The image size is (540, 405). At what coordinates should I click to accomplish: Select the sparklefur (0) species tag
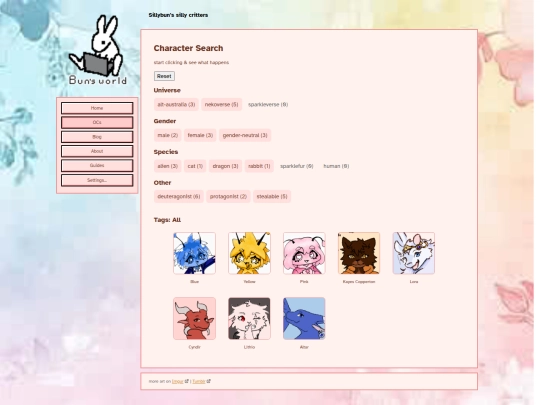[297, 166]
